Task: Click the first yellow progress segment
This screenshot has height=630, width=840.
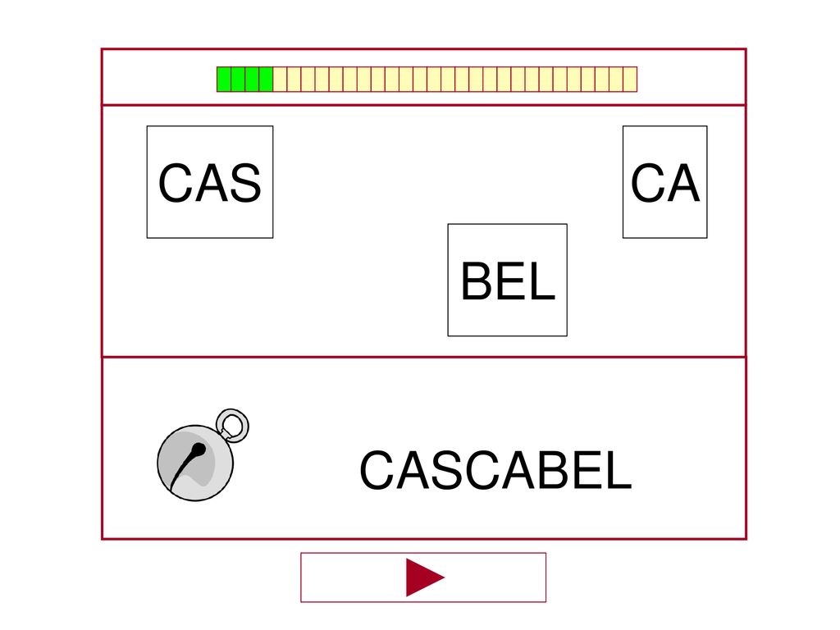Action: (280, 80)
